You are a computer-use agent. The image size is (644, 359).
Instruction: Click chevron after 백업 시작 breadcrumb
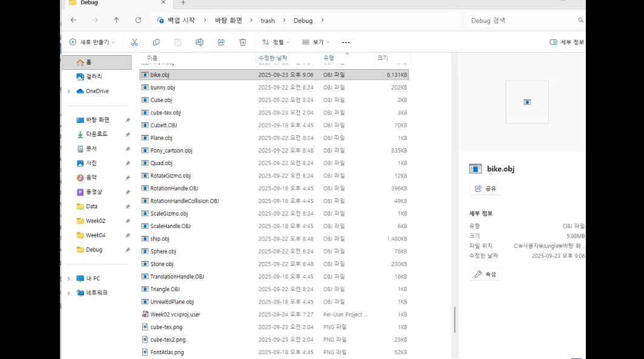205,20
